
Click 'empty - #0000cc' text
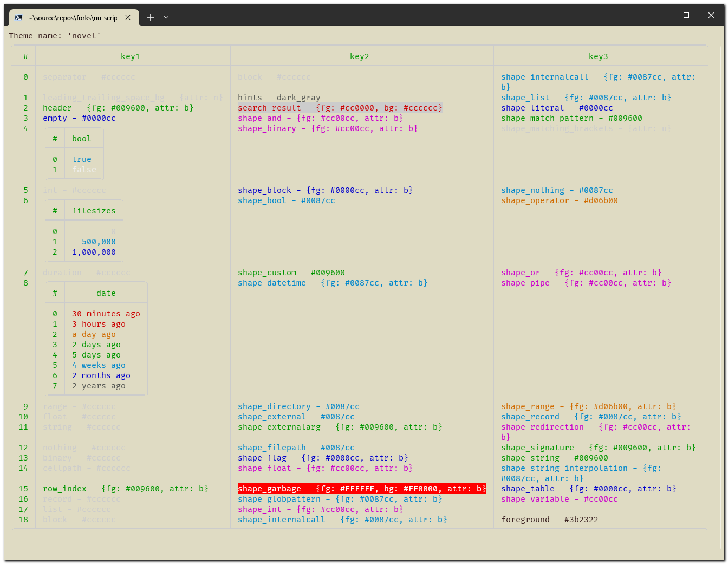(x=79, y=118)
